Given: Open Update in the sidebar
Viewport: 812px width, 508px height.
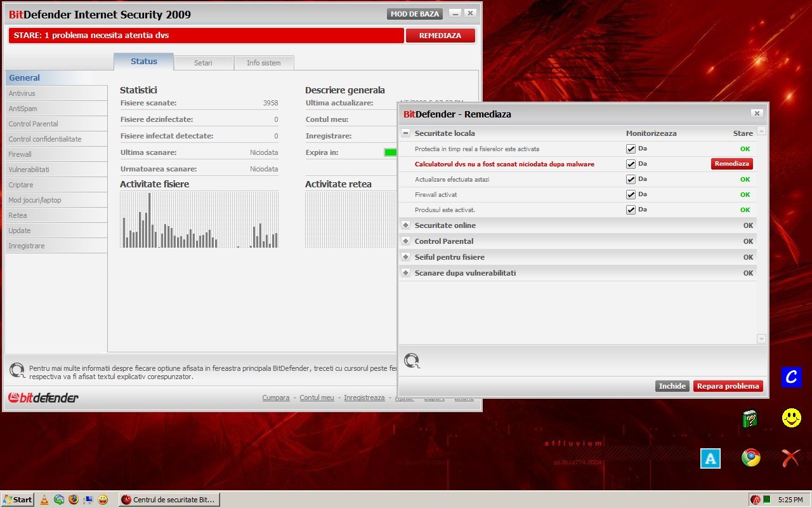Looking at the screenshot, I should pyautogui.click(x=56, y=231).
